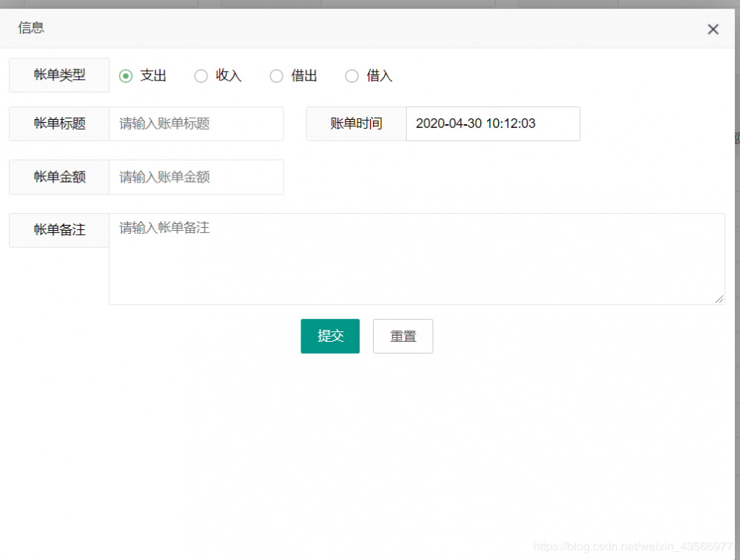Click the 帐单类型 field label
The image size is (740, 560).
[x=58, y=75]
